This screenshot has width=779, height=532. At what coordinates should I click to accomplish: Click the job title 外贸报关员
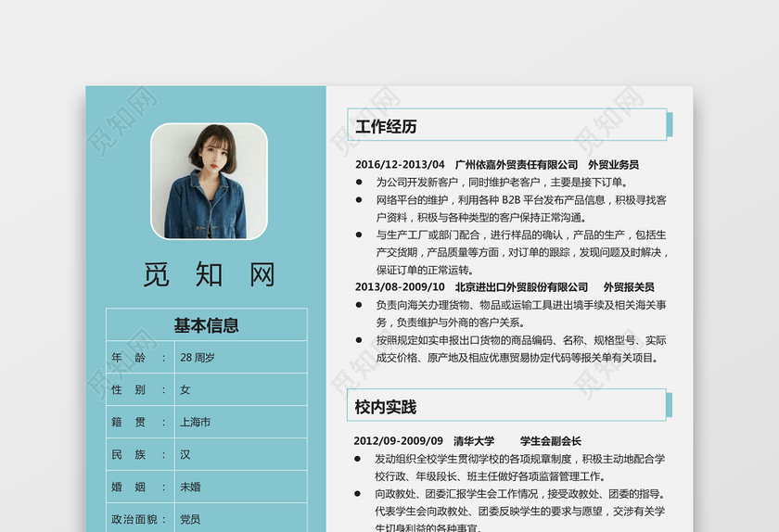coord(629,287)
